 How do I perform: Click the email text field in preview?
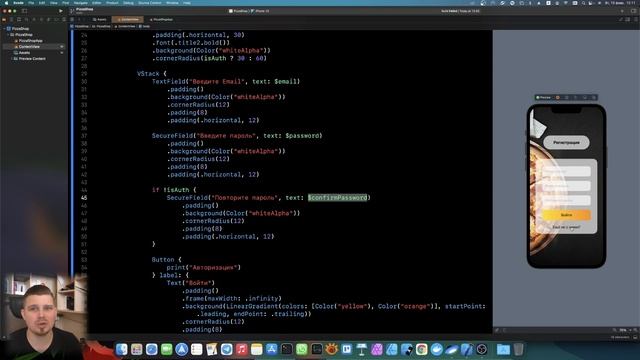click(566, 171)
